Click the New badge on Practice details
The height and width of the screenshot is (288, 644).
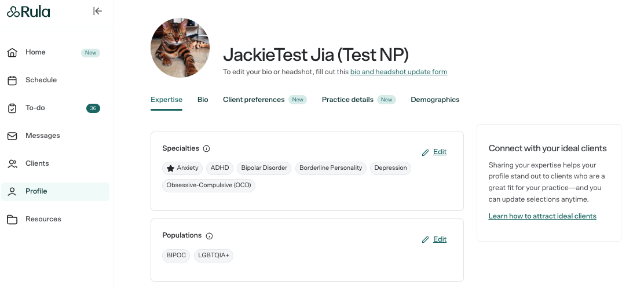click(x=386, y=100)
